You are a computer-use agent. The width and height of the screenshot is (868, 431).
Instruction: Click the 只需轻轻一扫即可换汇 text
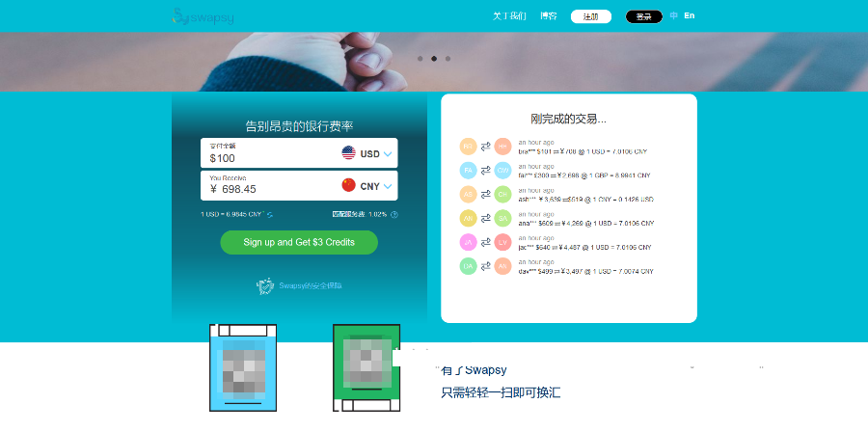coord(501,392)
